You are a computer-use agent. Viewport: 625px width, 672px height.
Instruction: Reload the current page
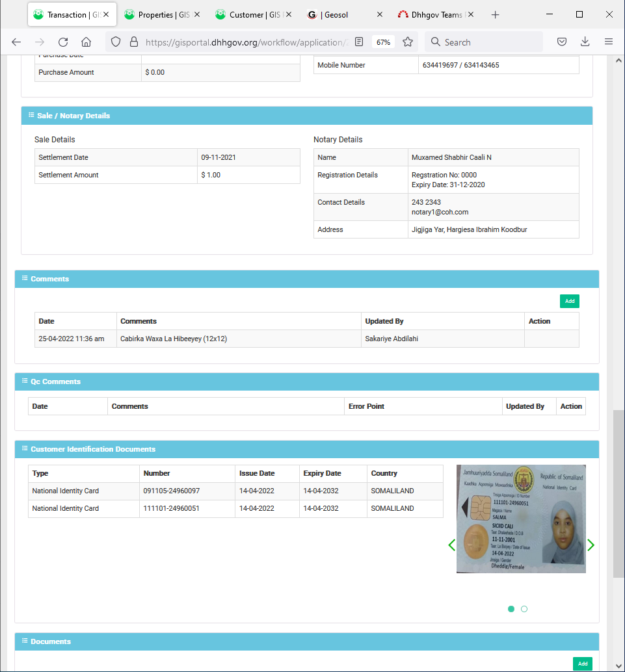(63, 42)
